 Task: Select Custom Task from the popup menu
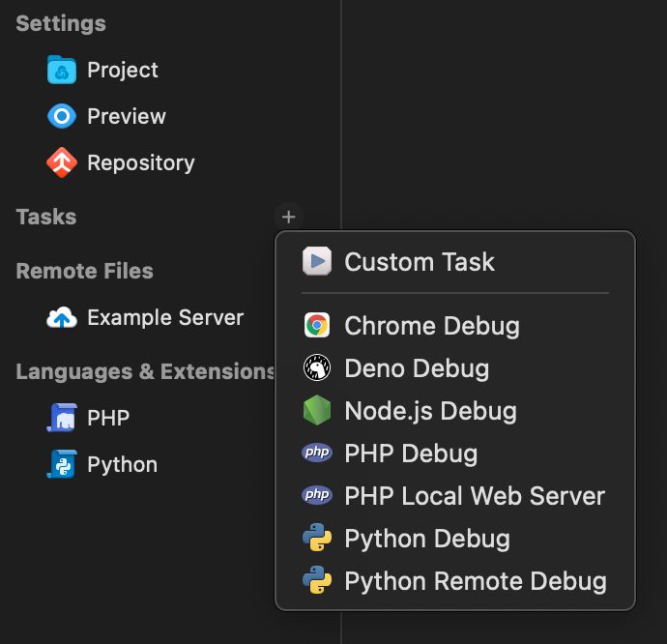tap(420, 262)
